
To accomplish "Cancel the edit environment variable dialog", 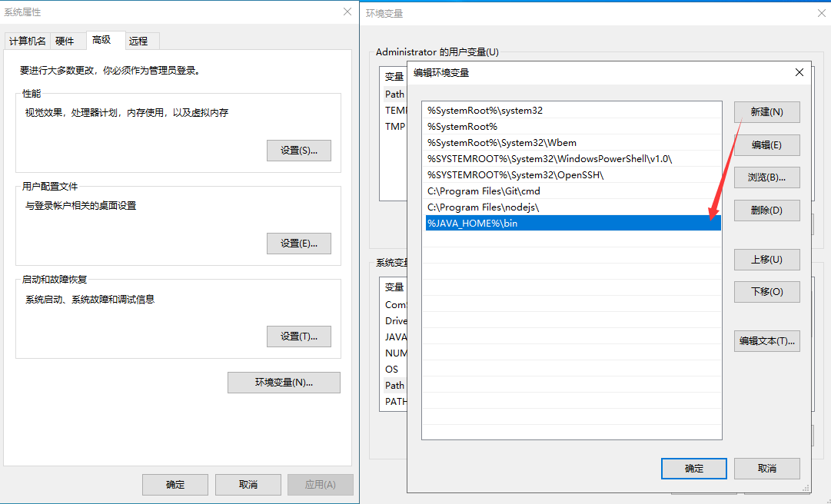I will tap(766, 469).
